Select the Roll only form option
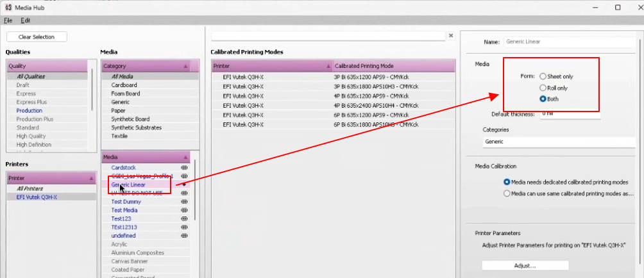Viewport: 644px width, 278px height. tap(543, 88)
